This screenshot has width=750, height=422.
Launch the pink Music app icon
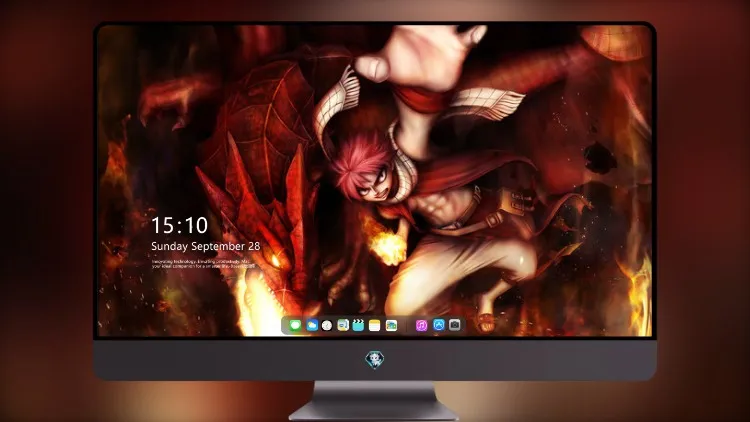(x=421, y=325)
